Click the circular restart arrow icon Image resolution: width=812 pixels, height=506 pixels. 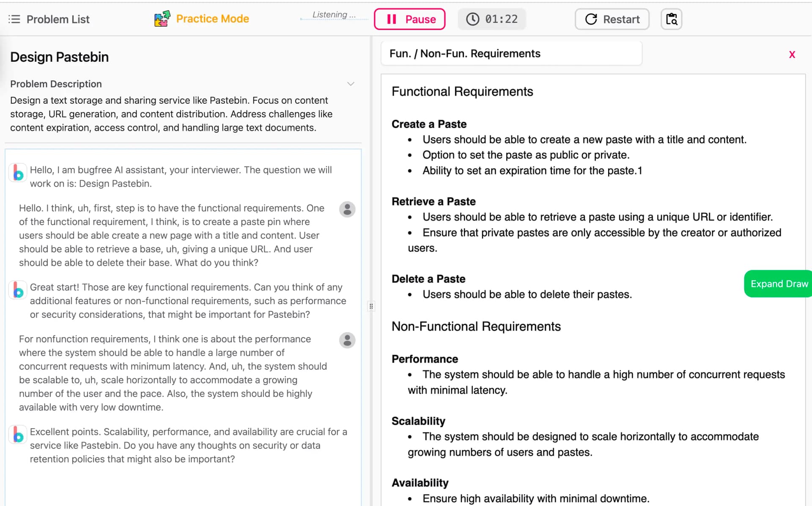[x=591, y=19]
